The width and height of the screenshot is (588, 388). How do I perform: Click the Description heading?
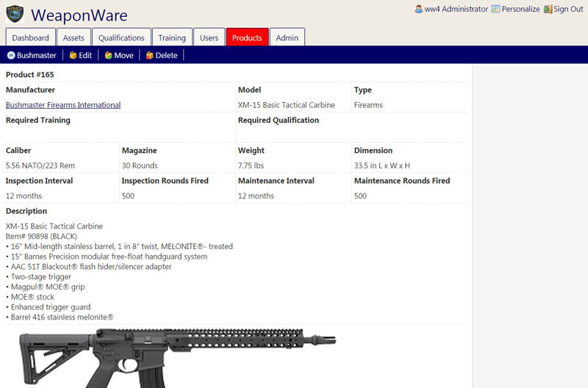pos(26,211)
